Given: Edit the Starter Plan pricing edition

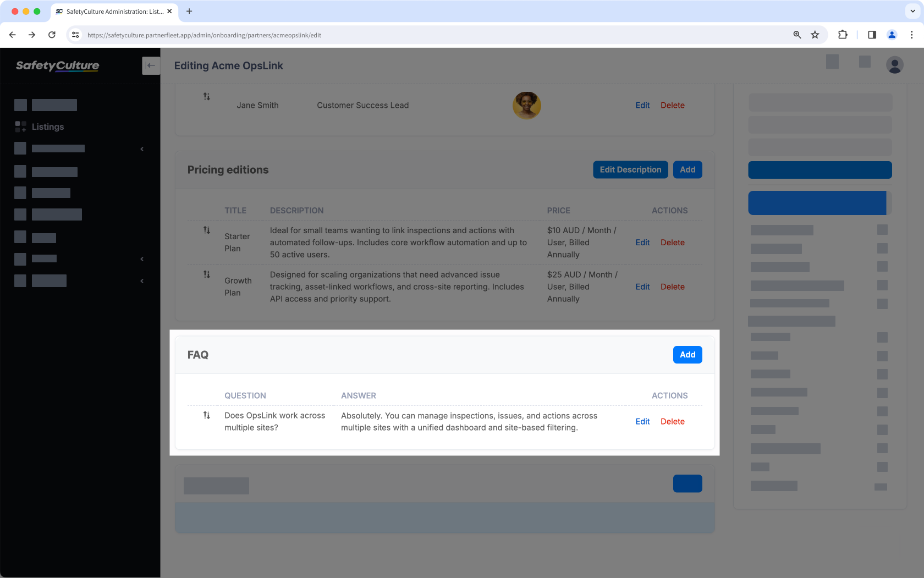Looking at the screenshot, I should tap(642, 243).
